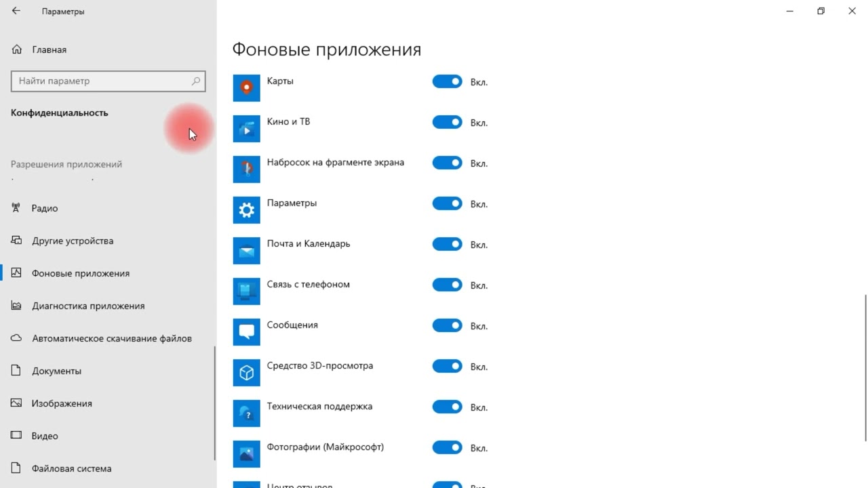The height and width of the screenshot is (488, 868).
Task: Click the Видео sidebar icon
Action: pyautogui.click(x=17, y=436)
